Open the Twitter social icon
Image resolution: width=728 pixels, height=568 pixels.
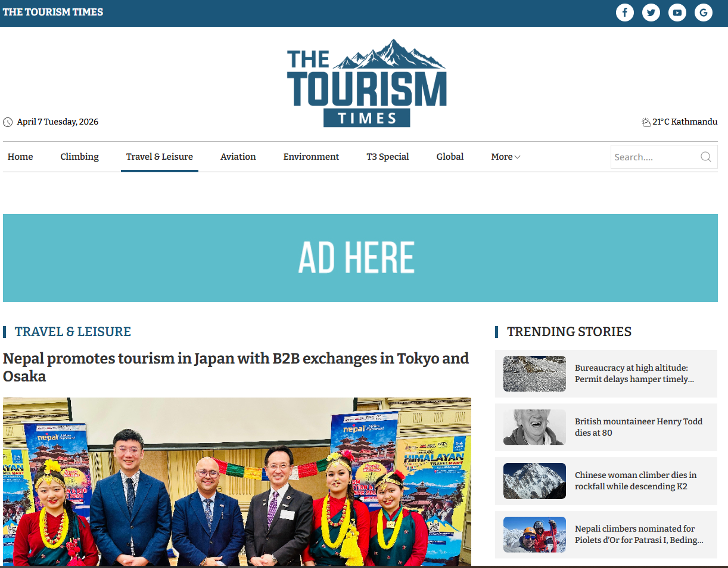pos(651,13)
